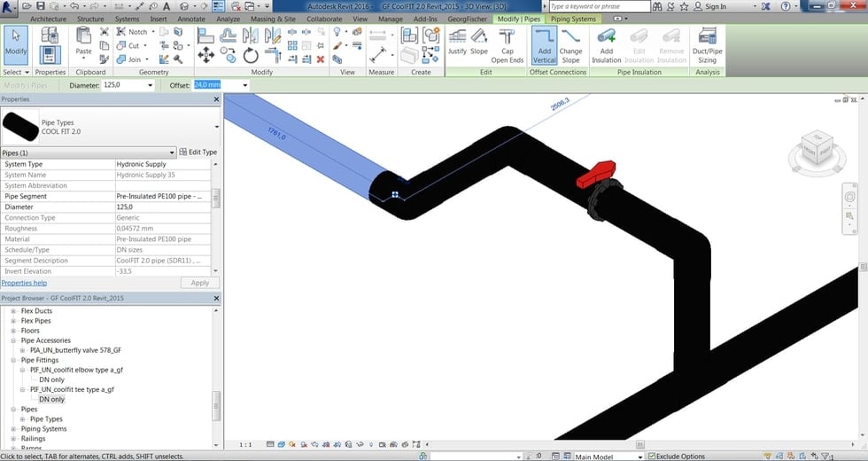Viewport: 868px width, 461px height.
Task: Click the Aligned Dimension measure icon
Action: (x=377, y=55)
